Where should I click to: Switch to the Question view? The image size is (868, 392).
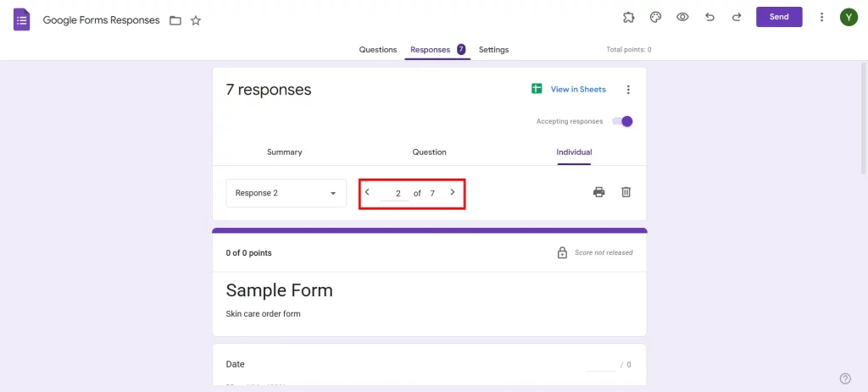point(429,152)
